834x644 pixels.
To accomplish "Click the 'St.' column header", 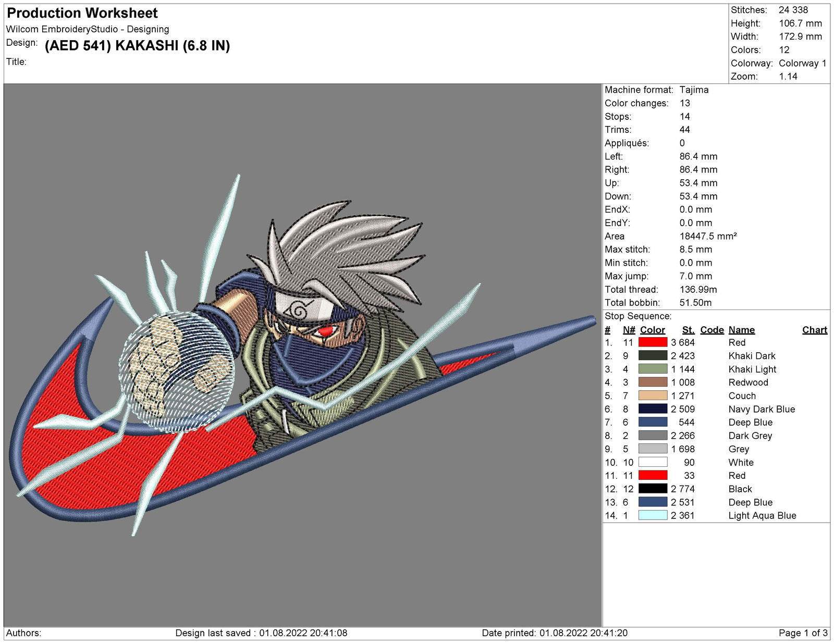I will [x=689, y=330].
